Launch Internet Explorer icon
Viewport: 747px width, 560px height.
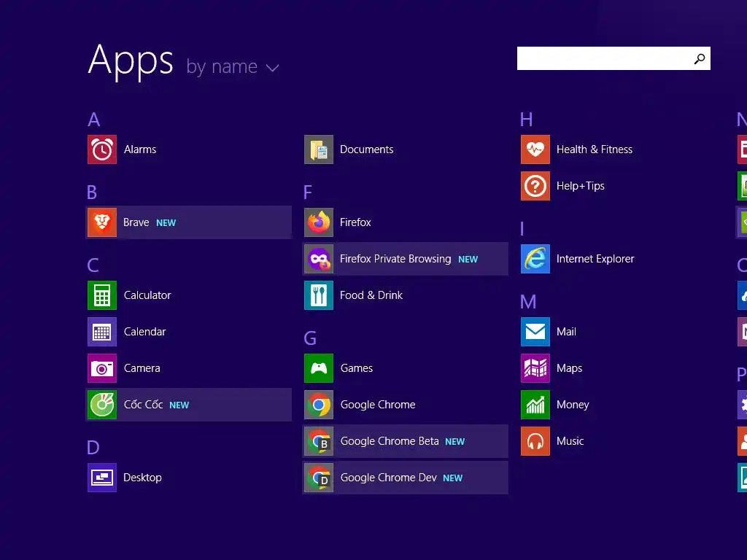pos(535,259)
